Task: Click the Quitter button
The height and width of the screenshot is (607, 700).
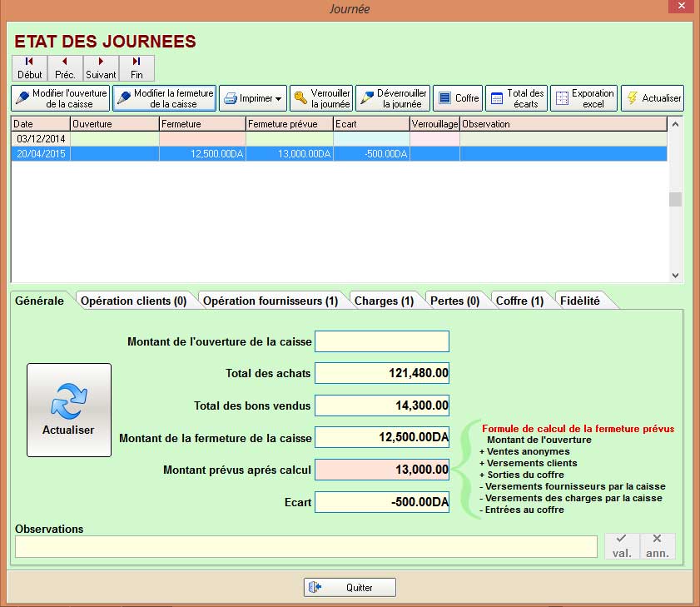Action: point(350,587)
